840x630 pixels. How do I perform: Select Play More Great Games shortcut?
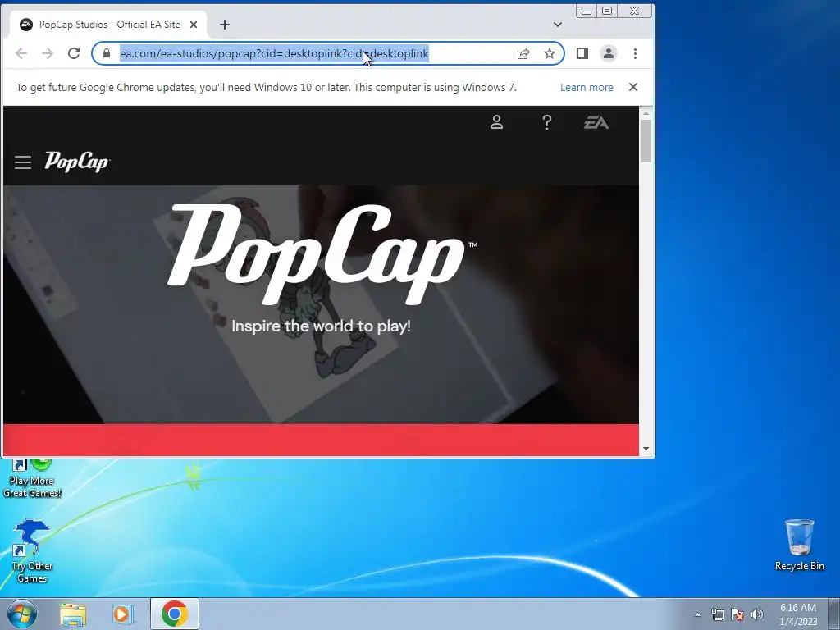[x=32, y=478]
